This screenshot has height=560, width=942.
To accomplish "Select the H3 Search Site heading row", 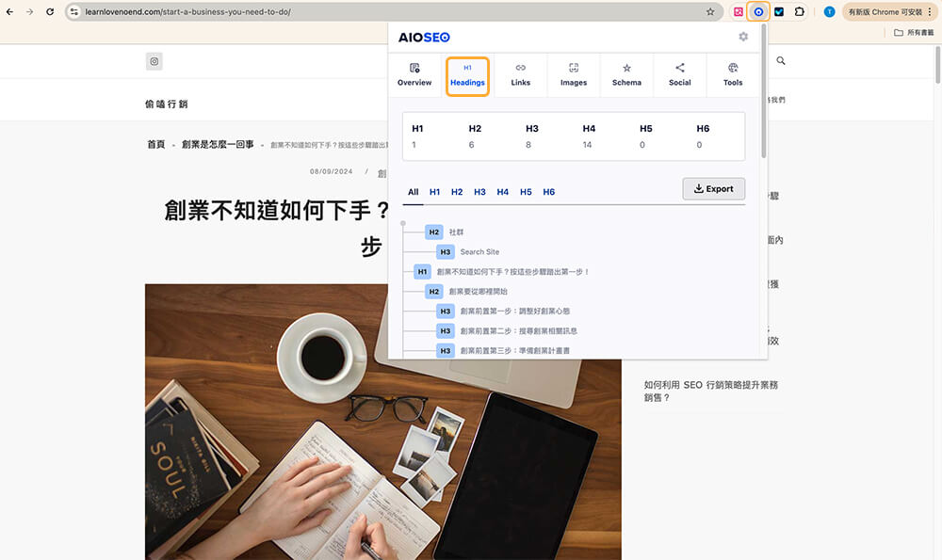I will click(x=468, y=251).
